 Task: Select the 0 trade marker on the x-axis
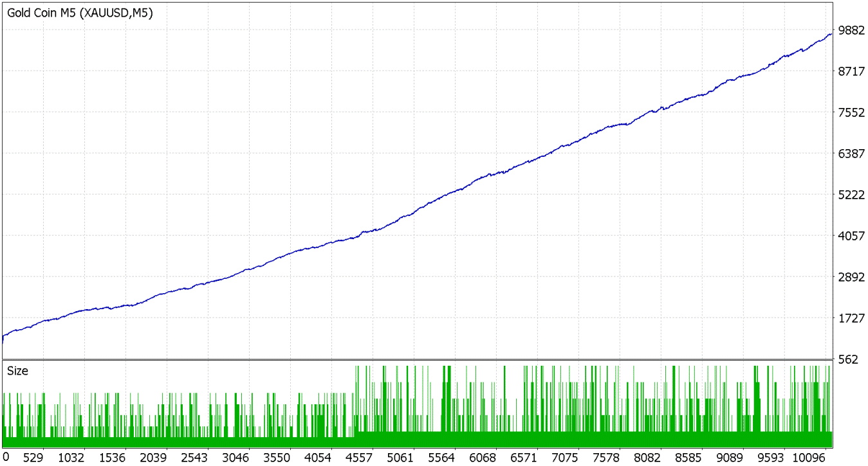coord(6,458)
